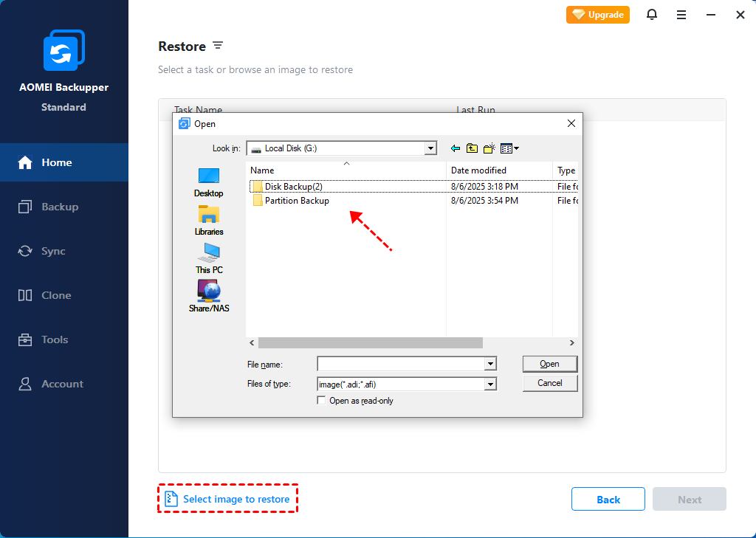Viewport: 756px width, 538px height.
Task: Open the Account section
Action: (64, 384)
